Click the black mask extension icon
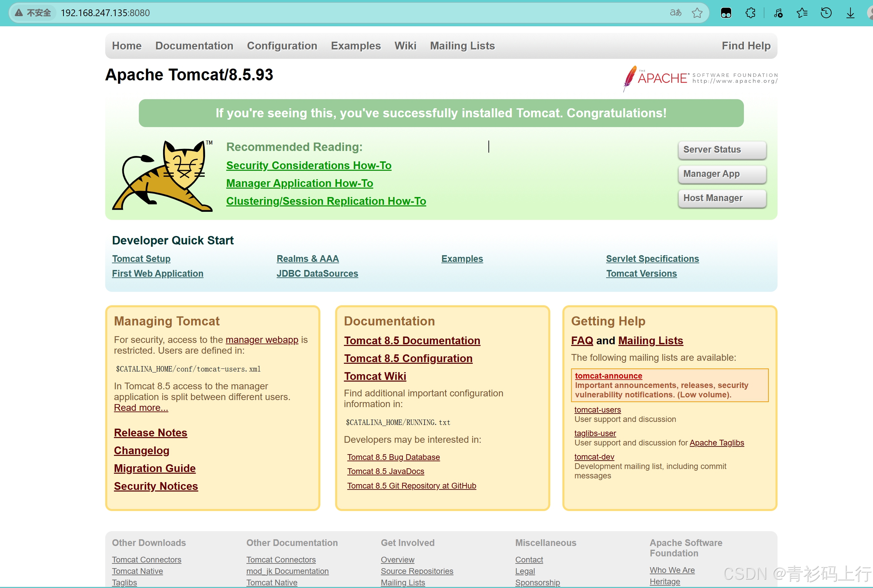Screen dimensions: 873x588 coord(726,13)
